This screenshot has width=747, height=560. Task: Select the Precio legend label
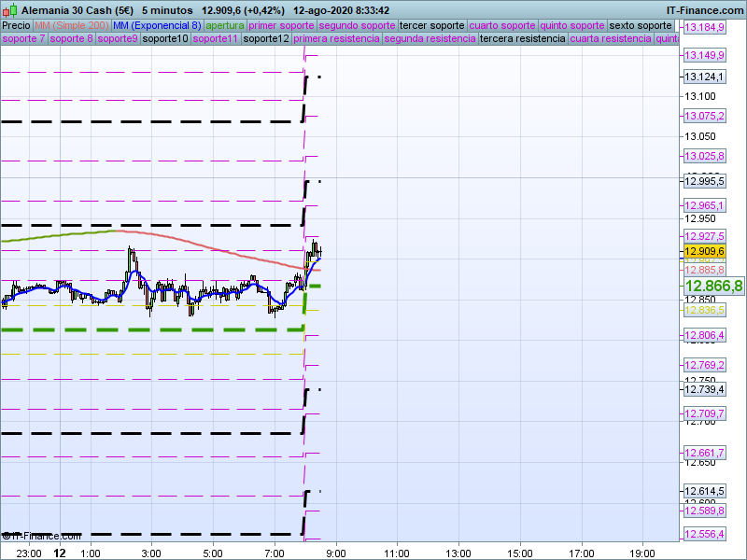16,25
